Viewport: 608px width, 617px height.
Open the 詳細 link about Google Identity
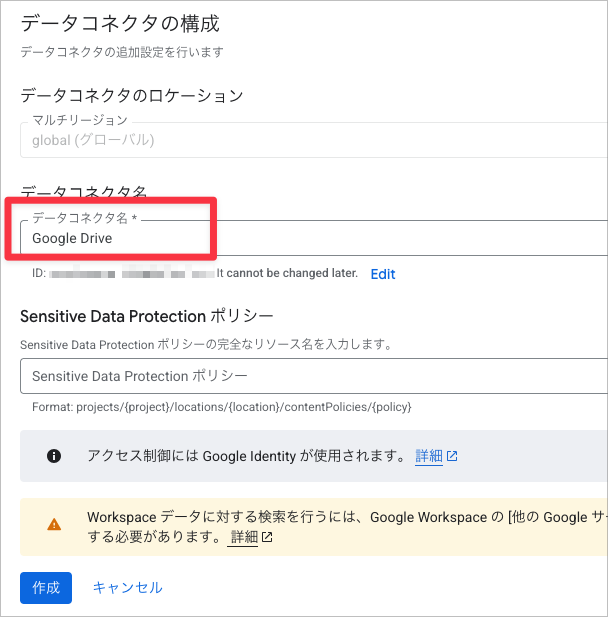(x=429, y=456)
